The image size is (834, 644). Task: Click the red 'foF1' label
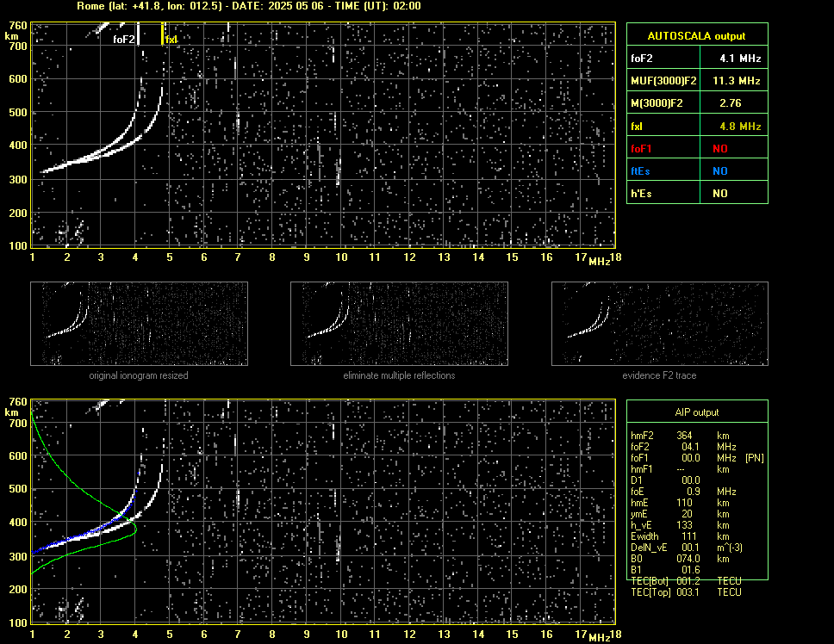click(641, 149)
